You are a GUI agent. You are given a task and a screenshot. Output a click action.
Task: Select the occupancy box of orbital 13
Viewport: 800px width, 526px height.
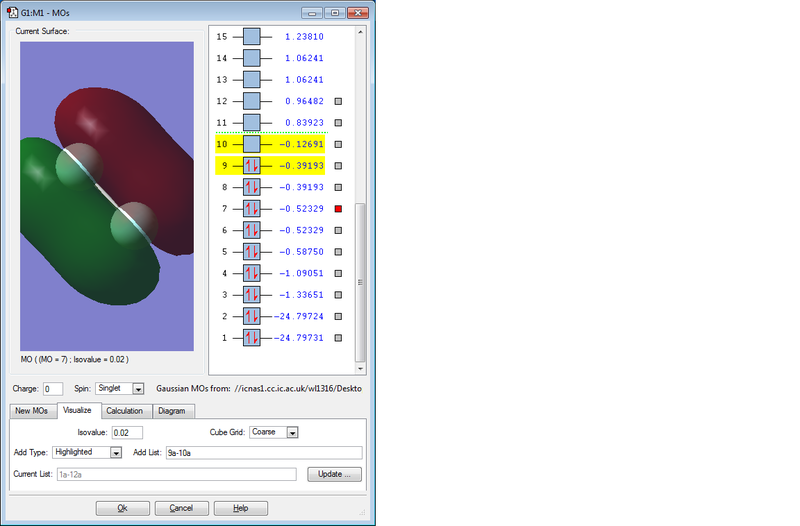pyautogui.click(x=252, y=80)
